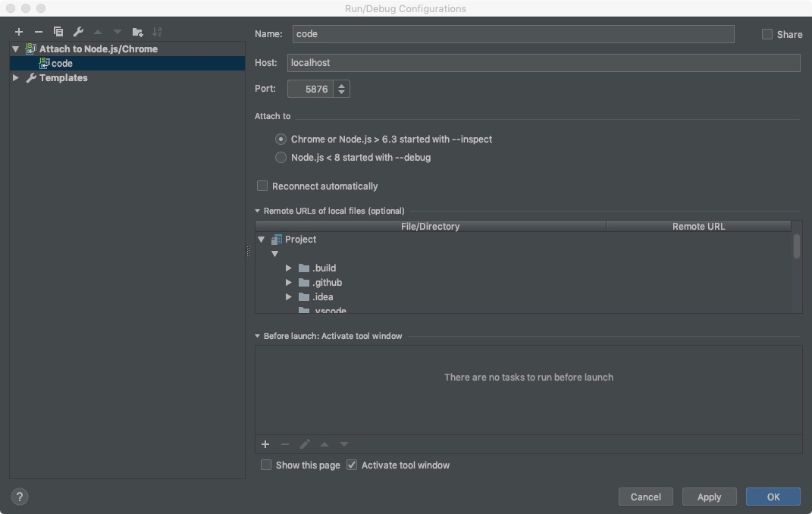Open Edit defaults with the wrench icon
The height and width of the screenshot is (514, 812).
click(x=77, y=32)
